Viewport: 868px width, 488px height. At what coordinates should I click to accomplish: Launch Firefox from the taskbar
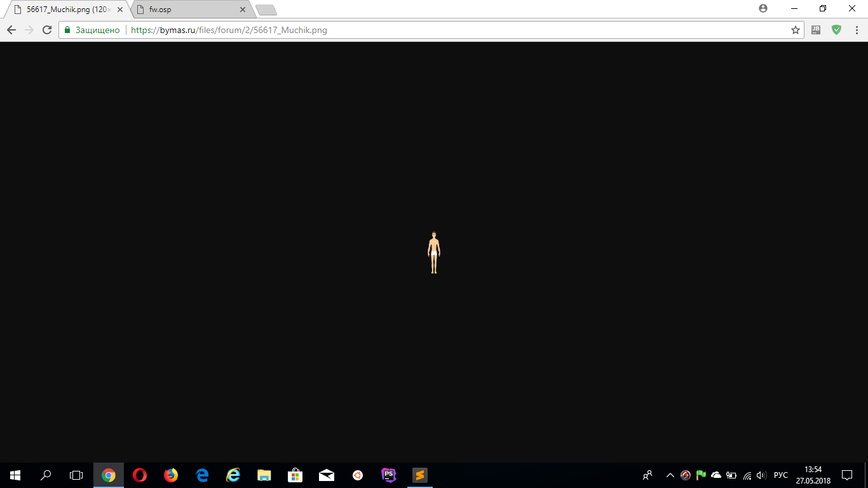click(170, 475)
